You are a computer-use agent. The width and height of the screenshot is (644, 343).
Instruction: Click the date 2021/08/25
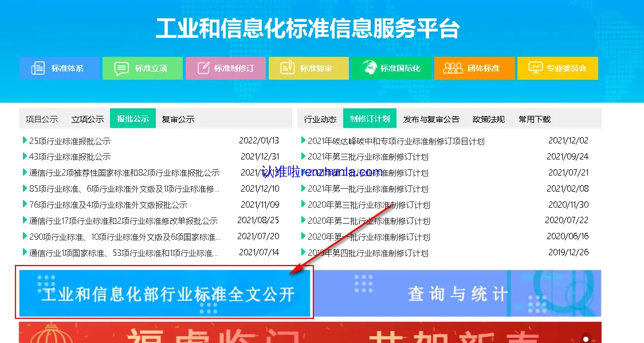[x=258, y=220]
